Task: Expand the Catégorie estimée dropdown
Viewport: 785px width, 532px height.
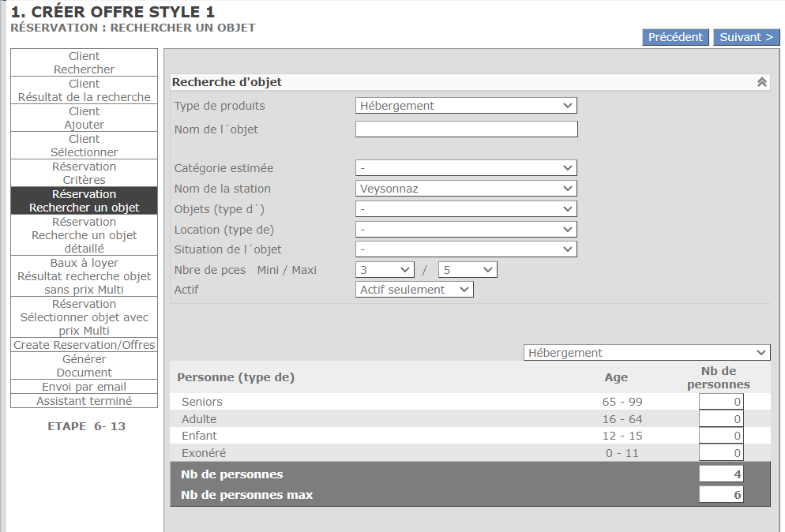Action: (466, 168)
